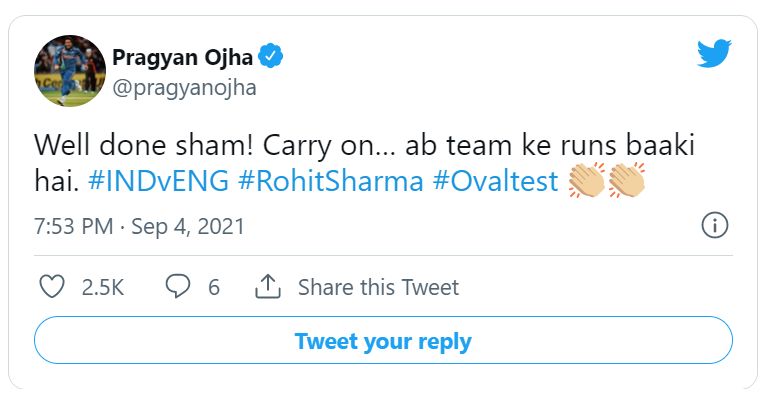Screen dimensions: 778x402
Task: Click the reply speech bubble icon
Action: (x=177, y=287)
